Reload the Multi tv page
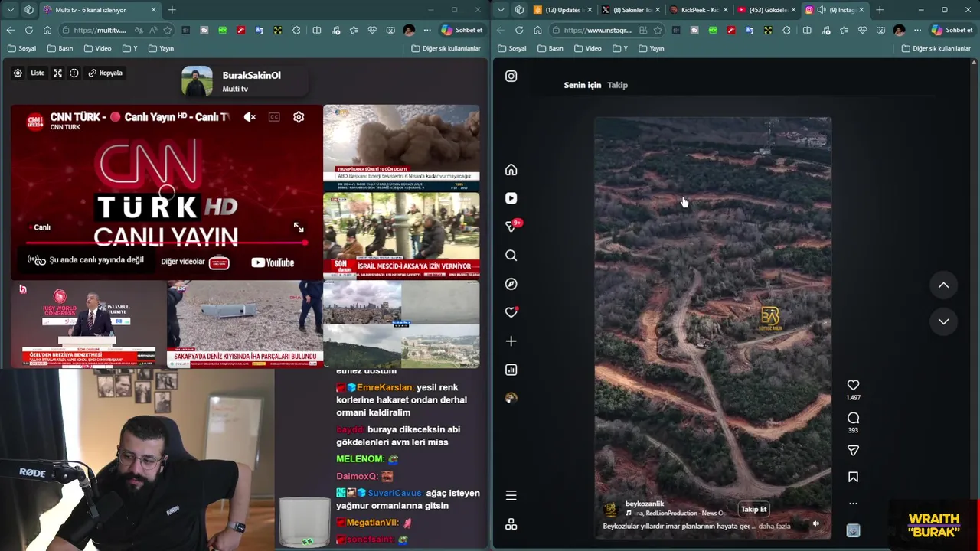 click(28, 30)
